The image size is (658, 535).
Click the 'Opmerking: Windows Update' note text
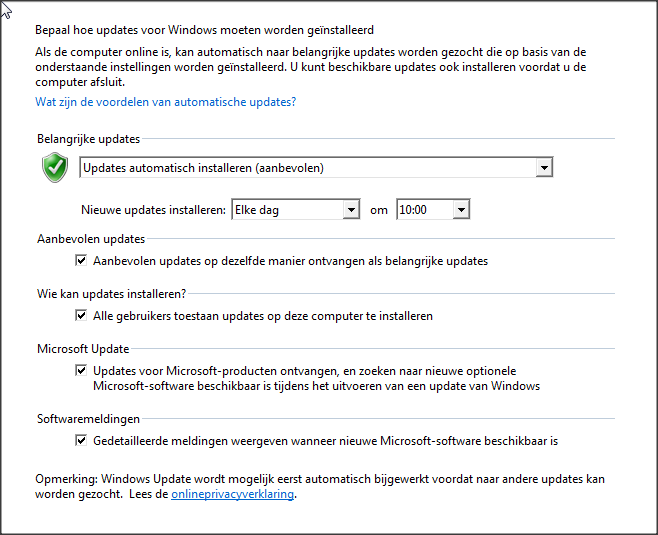(320, 487)
